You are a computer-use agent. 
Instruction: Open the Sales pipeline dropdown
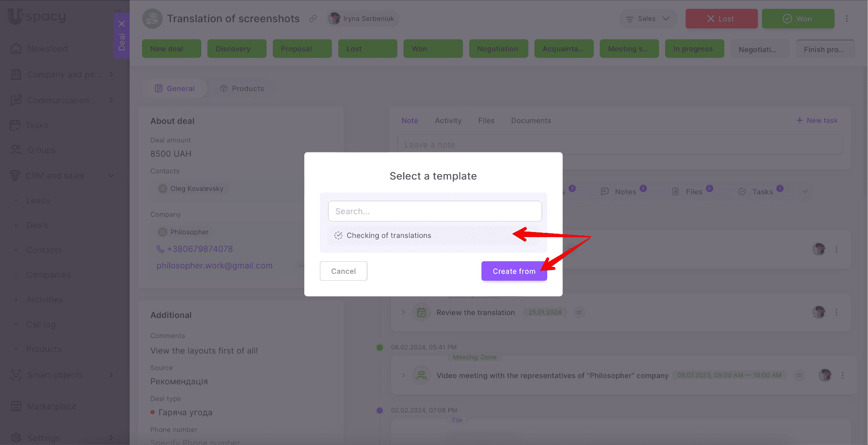point(648,19)
